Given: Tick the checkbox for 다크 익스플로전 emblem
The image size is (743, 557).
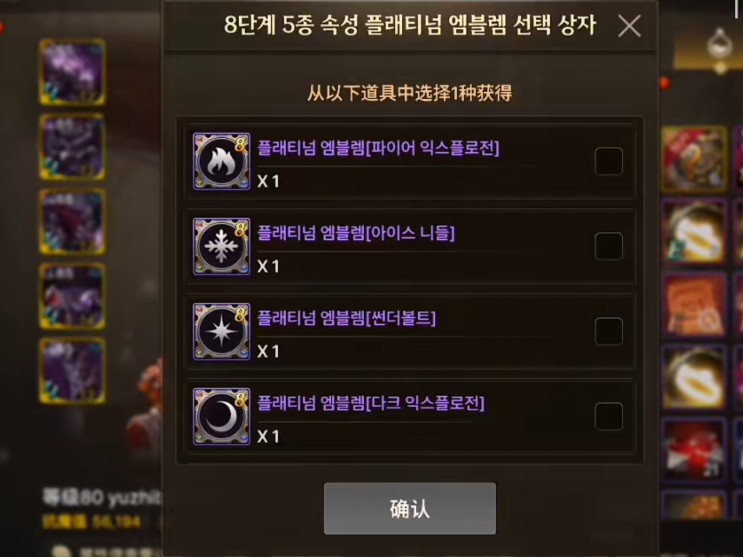Looking at the screenshot, I should pos(608,416).
